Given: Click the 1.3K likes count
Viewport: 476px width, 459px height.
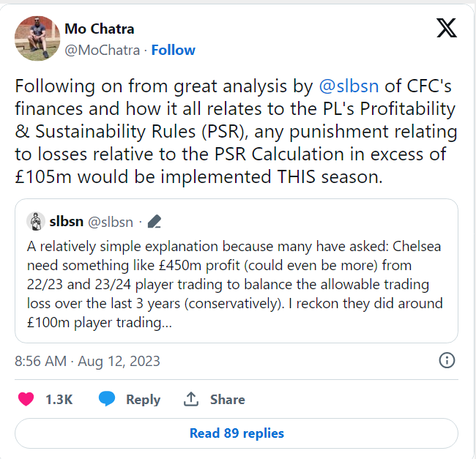Looking at the screenshot, I should pyautogui.click(x=59, y=399).
